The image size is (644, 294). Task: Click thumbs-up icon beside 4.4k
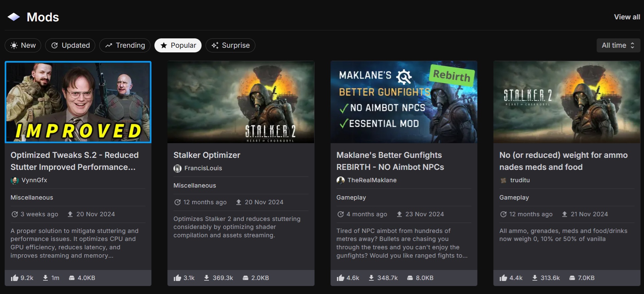[503, 278]
